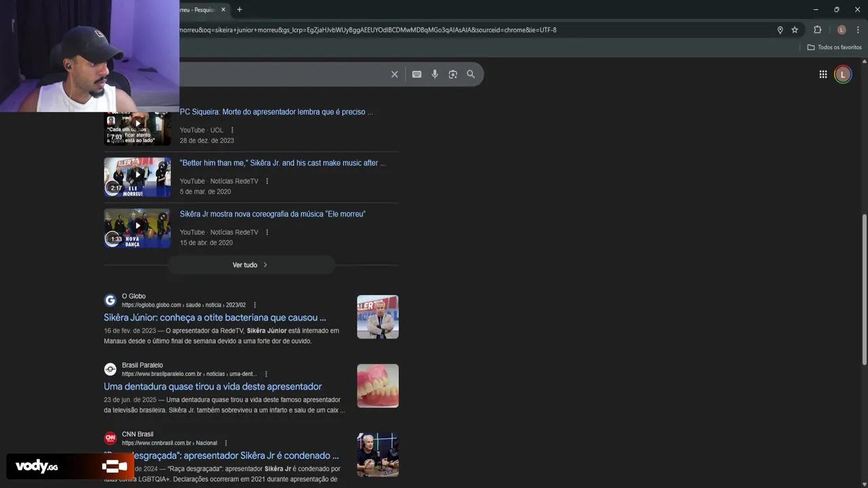The image size is (868, 488).
Task: Click the O Globo site favicon
Action: click(110, 300)
